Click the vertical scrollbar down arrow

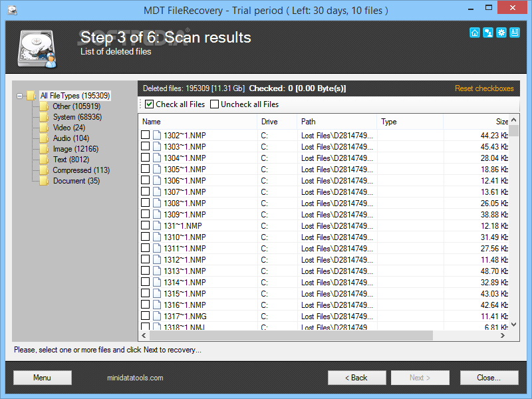[513, 325]
